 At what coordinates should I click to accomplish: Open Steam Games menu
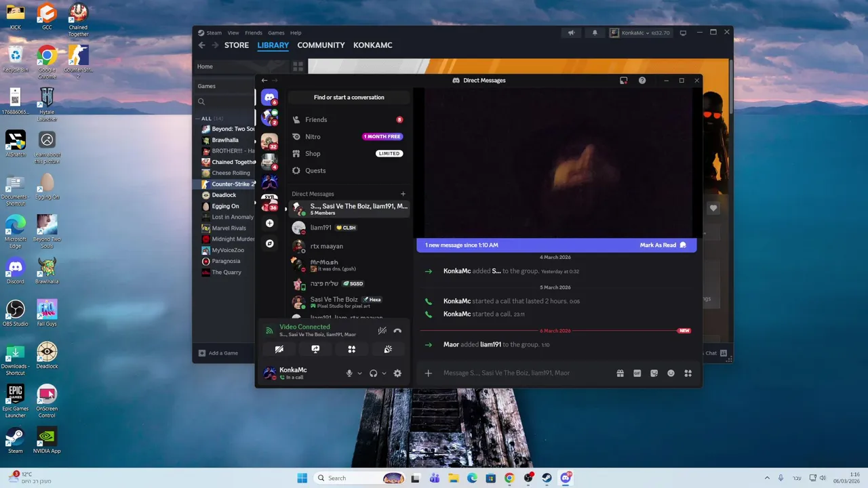tap(276, 33)
